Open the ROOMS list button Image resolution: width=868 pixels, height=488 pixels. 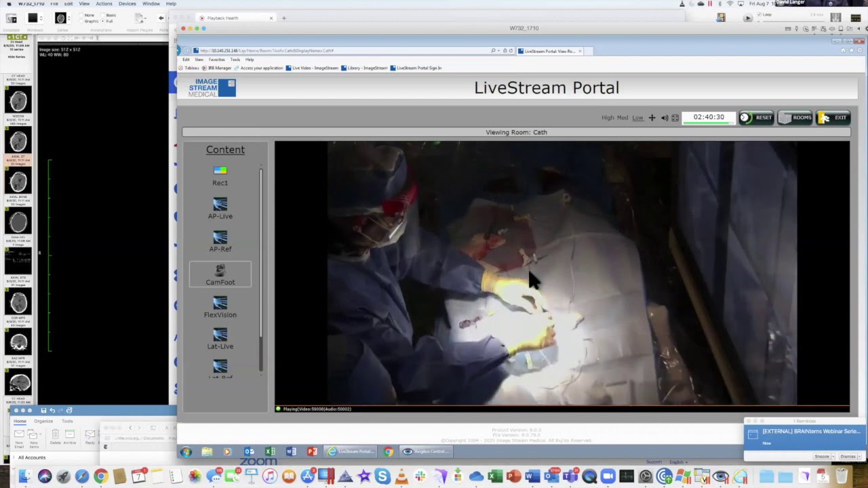tap(795, 118)
